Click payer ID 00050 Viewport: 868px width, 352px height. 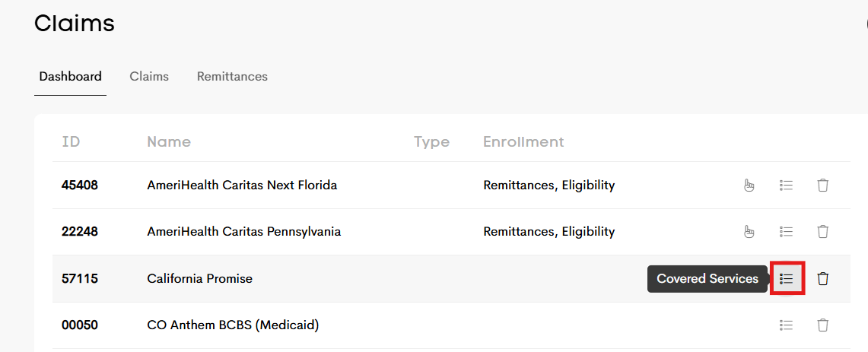pyautogui.click(x=80, y=325)
